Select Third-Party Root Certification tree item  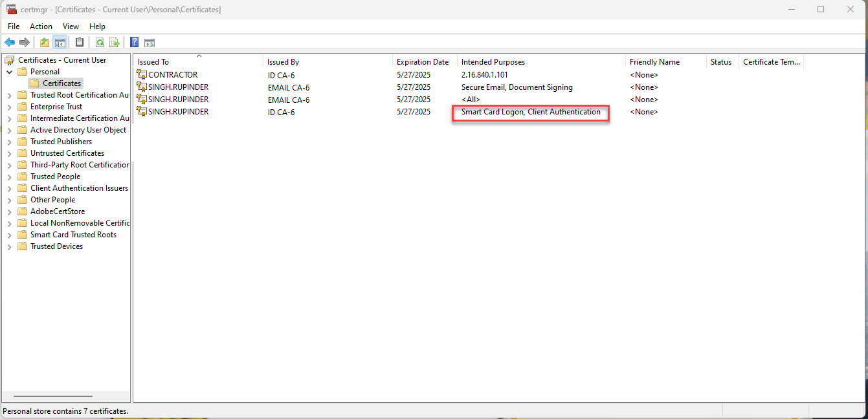(80, 165)
